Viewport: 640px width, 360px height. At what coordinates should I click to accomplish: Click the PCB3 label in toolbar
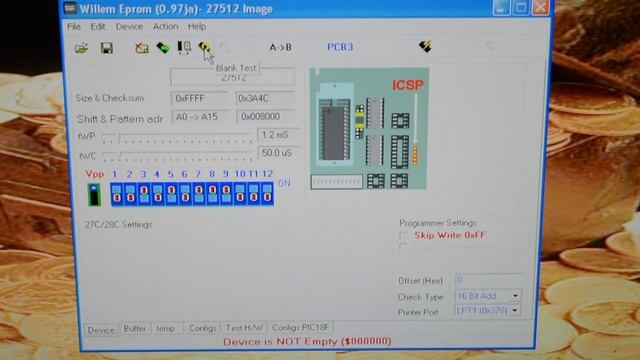pyautogui.click(x=340, y=47)
